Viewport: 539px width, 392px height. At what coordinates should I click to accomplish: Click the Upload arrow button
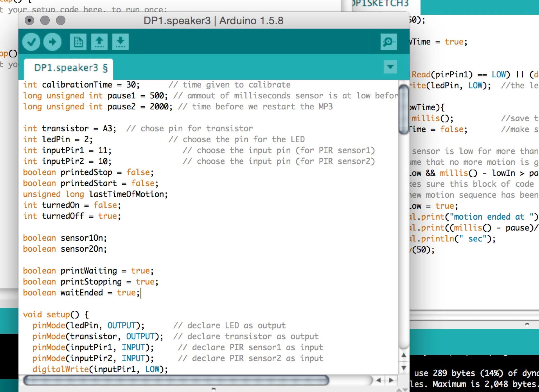click(52, 42)
